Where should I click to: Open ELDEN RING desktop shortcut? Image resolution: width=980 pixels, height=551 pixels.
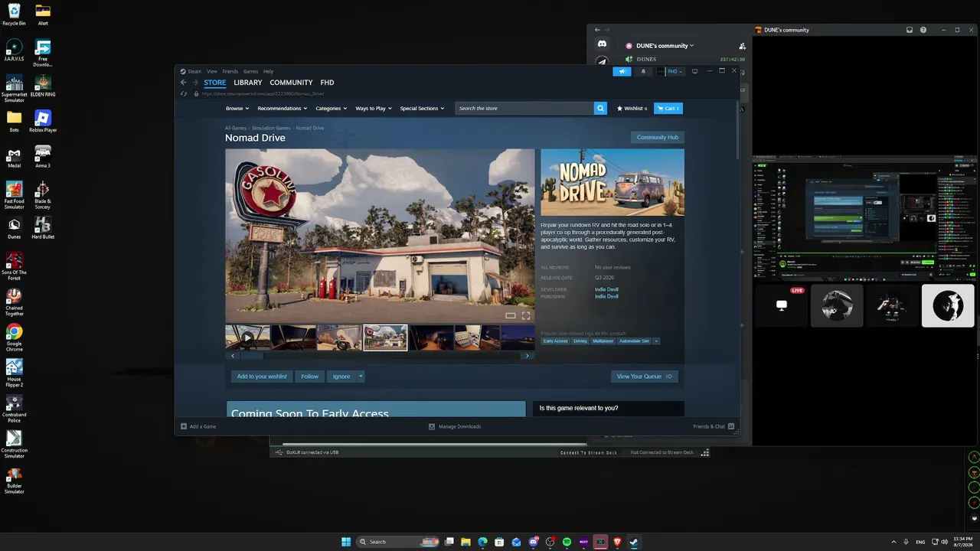[43, 84]
